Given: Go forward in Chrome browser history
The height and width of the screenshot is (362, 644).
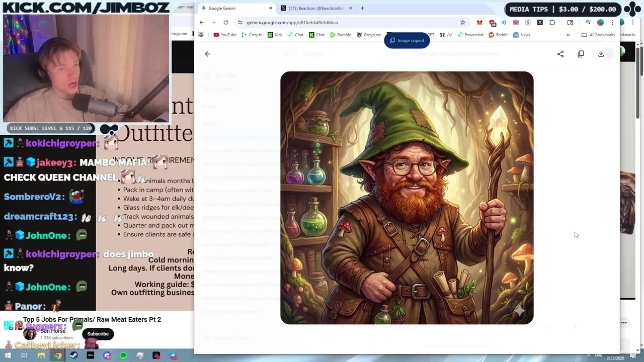Looking at the screenshot, I should pyautogui.click(x=213, y=22).
